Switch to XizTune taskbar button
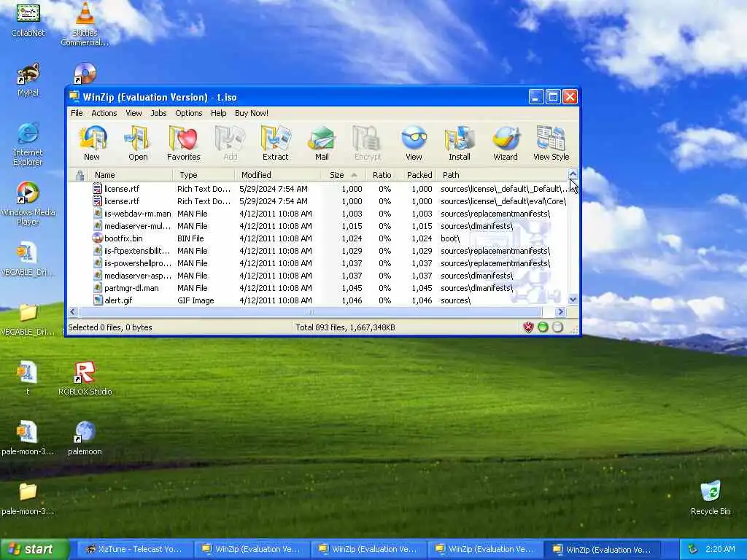The image size is (747, 560). [x=134, y=550]
